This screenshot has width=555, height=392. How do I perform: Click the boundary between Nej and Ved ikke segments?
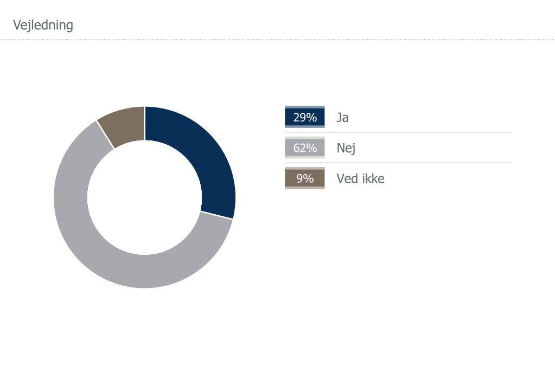tap(105, 135)
